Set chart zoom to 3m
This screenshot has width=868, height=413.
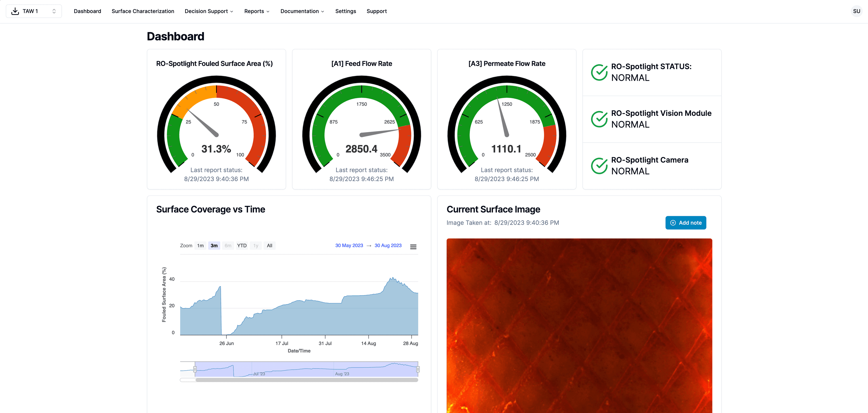pyautogui.click(x=214, y=246)
